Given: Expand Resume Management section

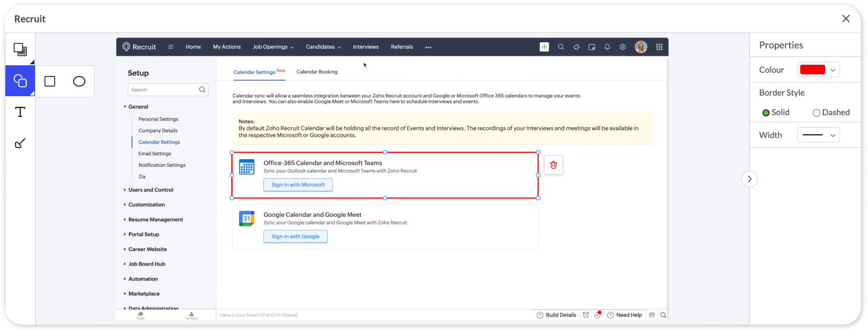Looking at the screenshot, I should click(x=153, y=220).
